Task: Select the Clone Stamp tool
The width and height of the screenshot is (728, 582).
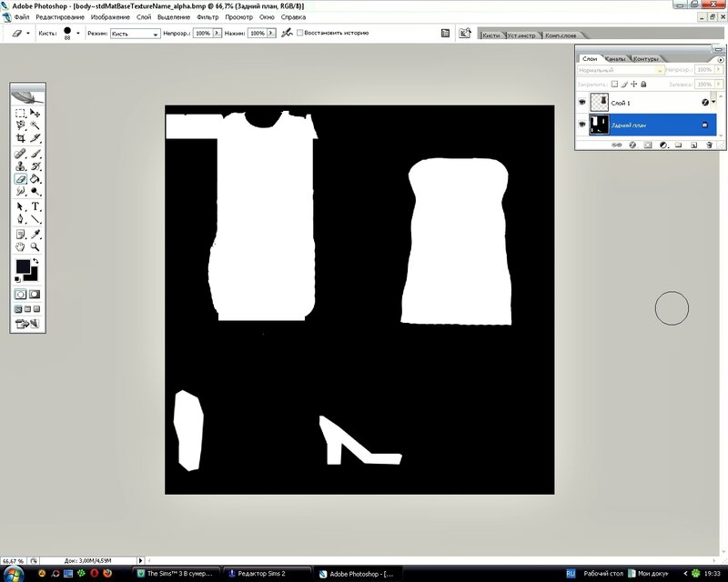Action: [20, 166]
